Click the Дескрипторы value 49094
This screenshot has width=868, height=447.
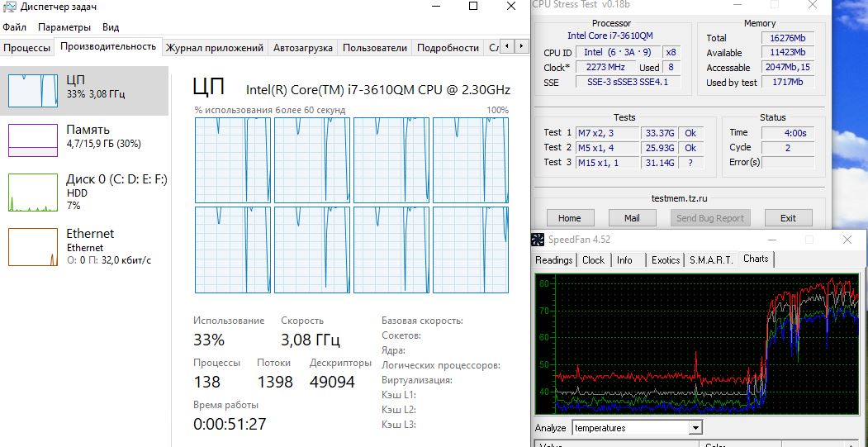pyautogui.click(x=332, y=382)
